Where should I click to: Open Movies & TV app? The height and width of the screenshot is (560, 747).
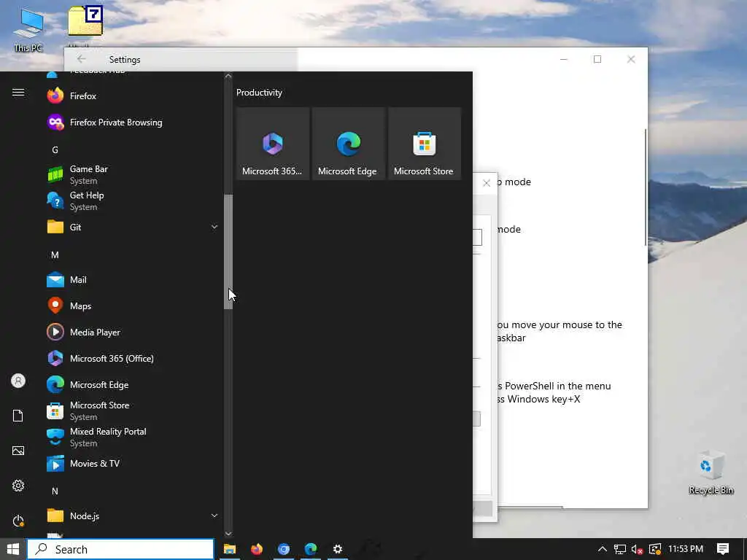133,463
